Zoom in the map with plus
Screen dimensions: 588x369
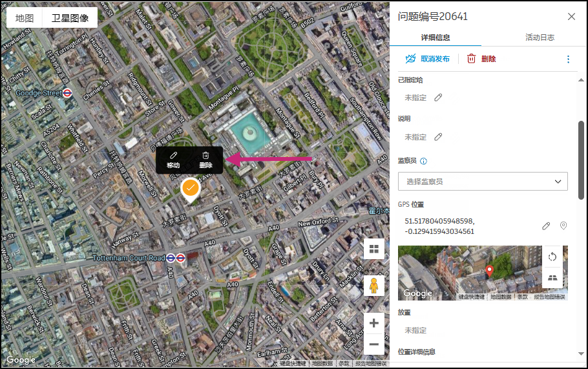coord(374,323)
